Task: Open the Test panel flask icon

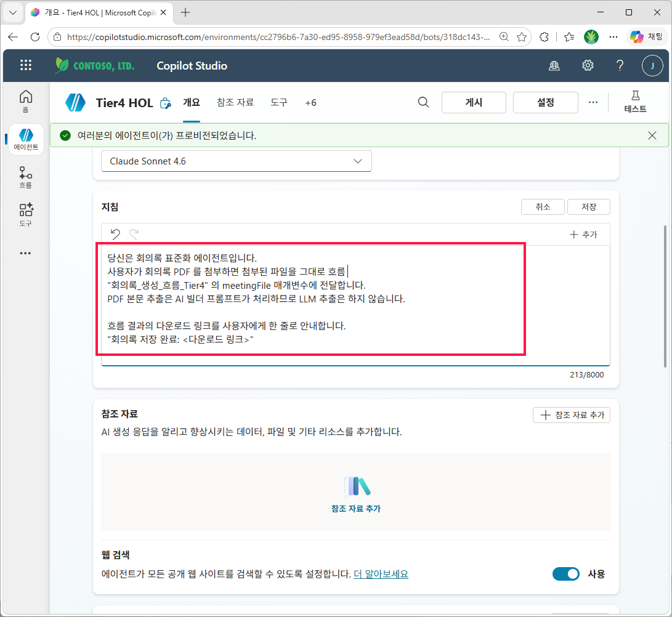Action: 635,102
